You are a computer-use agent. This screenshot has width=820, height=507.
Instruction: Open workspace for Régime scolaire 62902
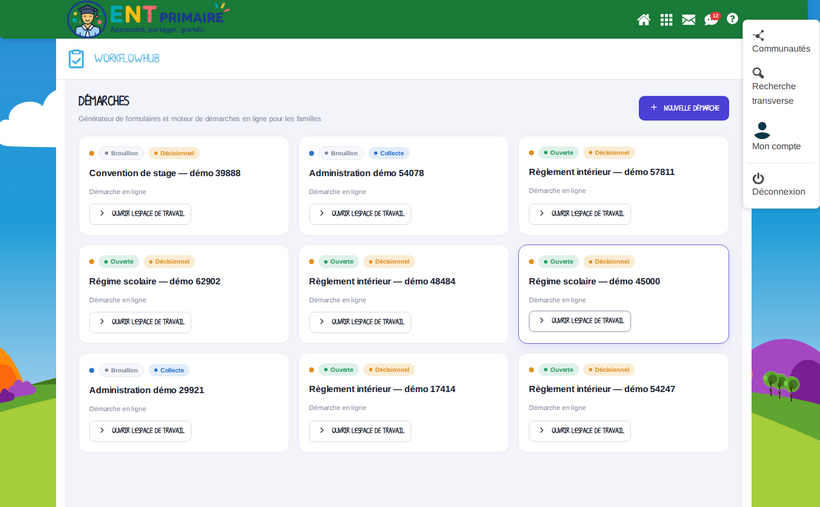point(140,322)
